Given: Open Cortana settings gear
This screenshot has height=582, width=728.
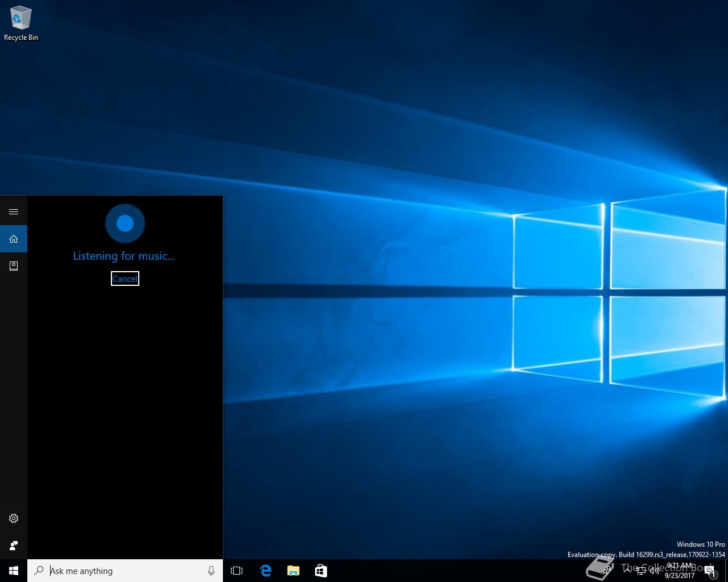Looking at the screenshot, I should pos(14,518).
